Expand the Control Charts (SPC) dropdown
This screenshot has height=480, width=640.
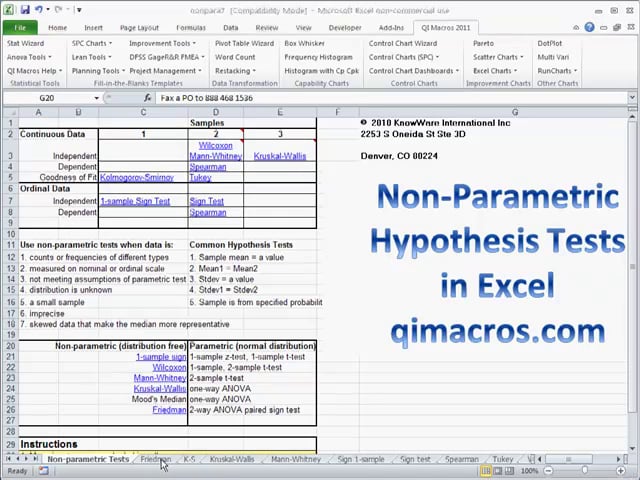(x=437, y=58)
